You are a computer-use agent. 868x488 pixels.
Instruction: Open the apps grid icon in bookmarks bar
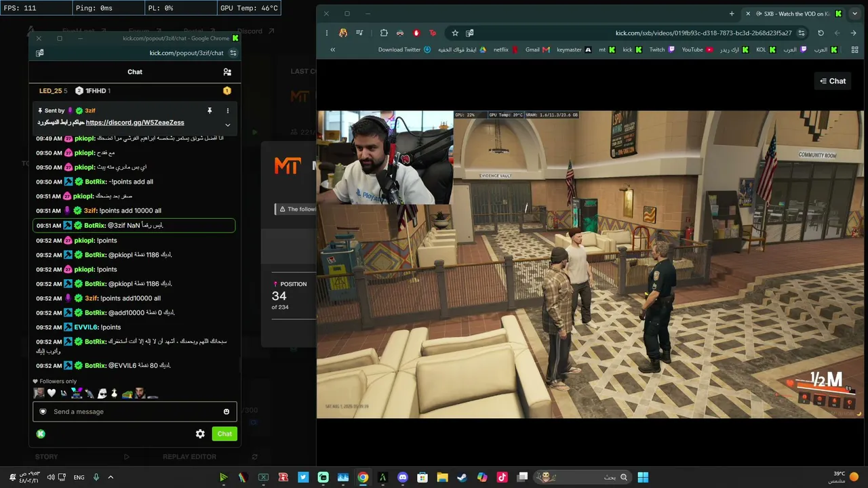[854, 49]
